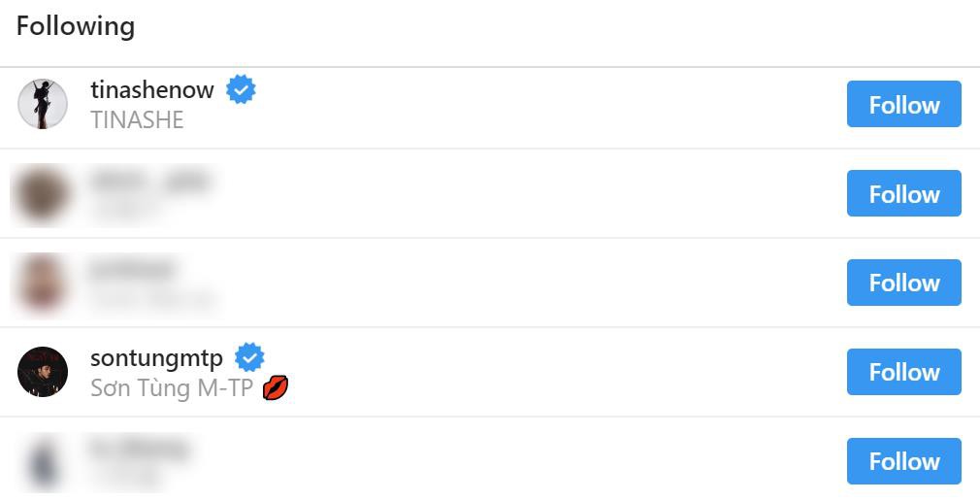The width and height of the screenshot is (980, 501).
Task: Select the TINASHE display name text
Action: pyautogui.click(x=138, y=119)
